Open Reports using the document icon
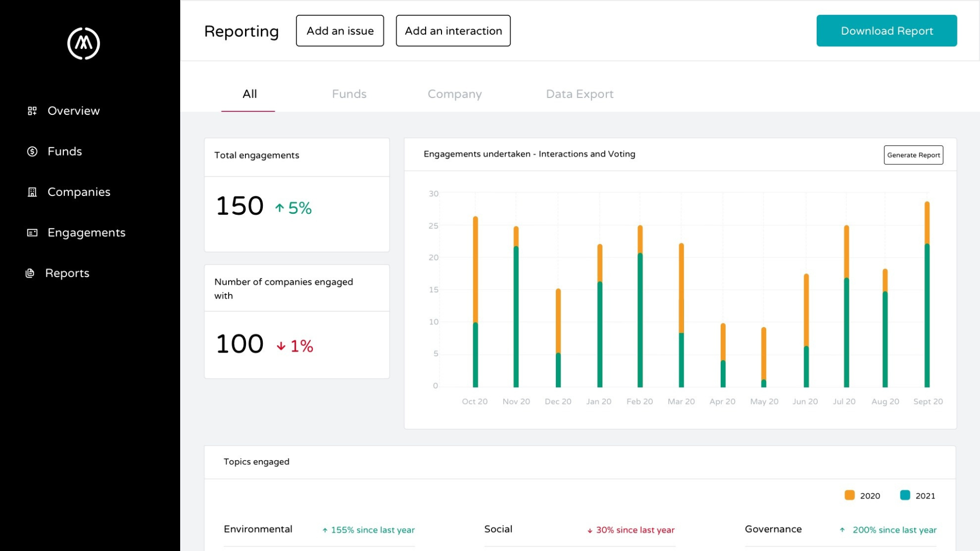 pos(29,273)
